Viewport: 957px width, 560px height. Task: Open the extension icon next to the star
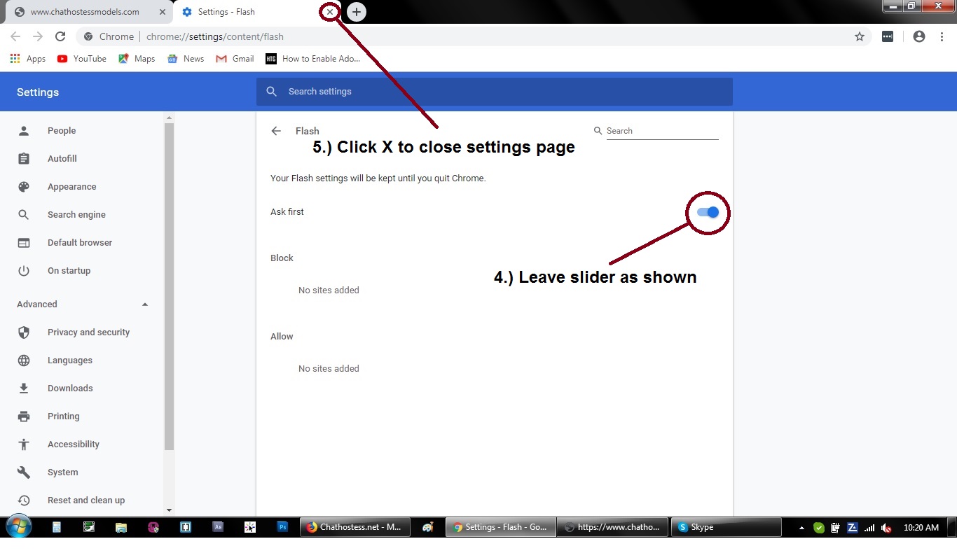(x=888, y=36)
